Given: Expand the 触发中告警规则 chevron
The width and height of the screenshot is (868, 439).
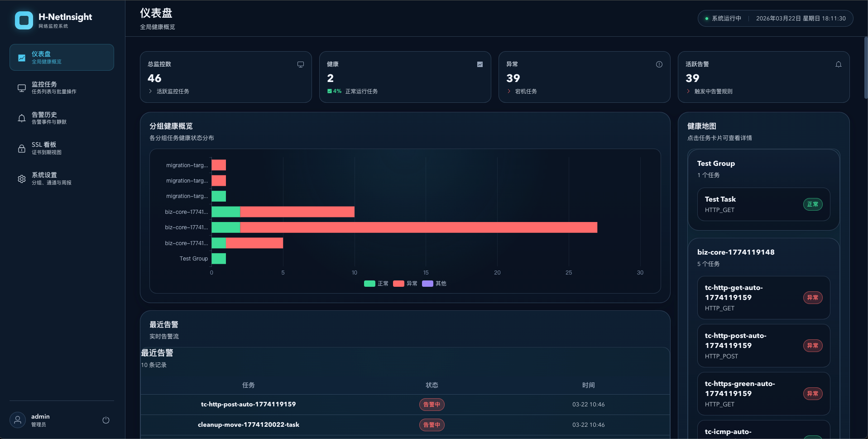Looking at the screenshot, I should click(688, 91).
